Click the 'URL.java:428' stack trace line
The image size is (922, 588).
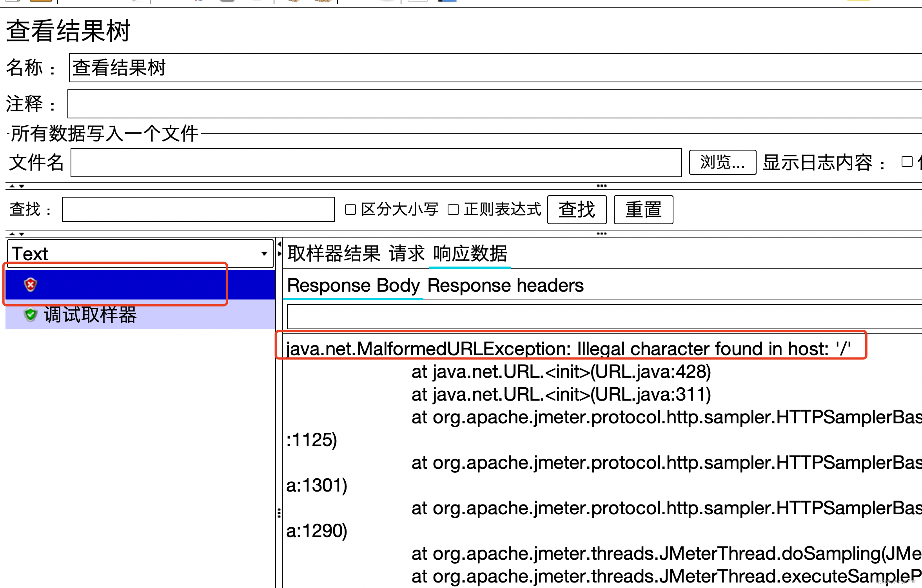tap(561, 372)
